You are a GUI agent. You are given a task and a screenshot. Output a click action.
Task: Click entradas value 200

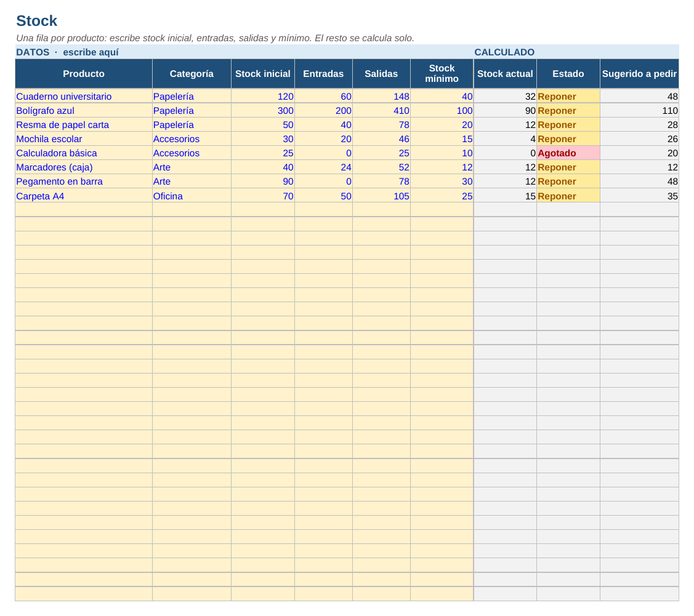[x=323, y=111]
